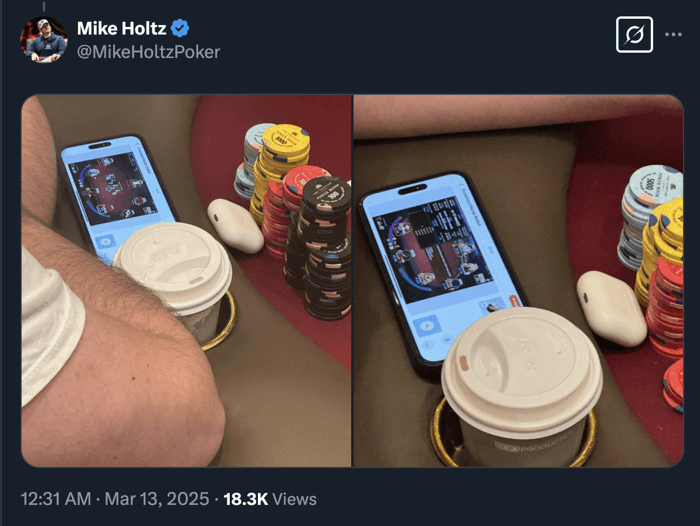Click the AirPods case in left photo

coord(235,226)
